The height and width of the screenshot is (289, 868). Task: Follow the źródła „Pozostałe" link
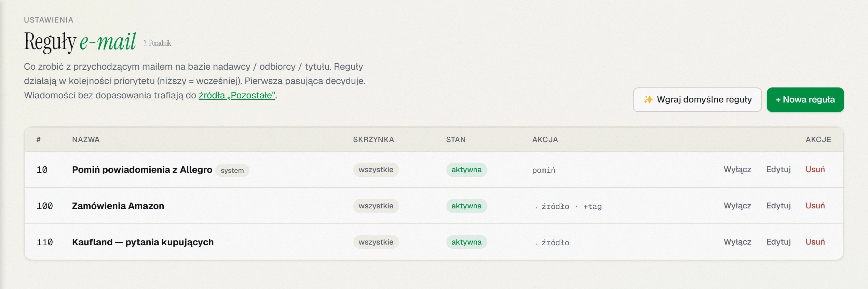237,95
